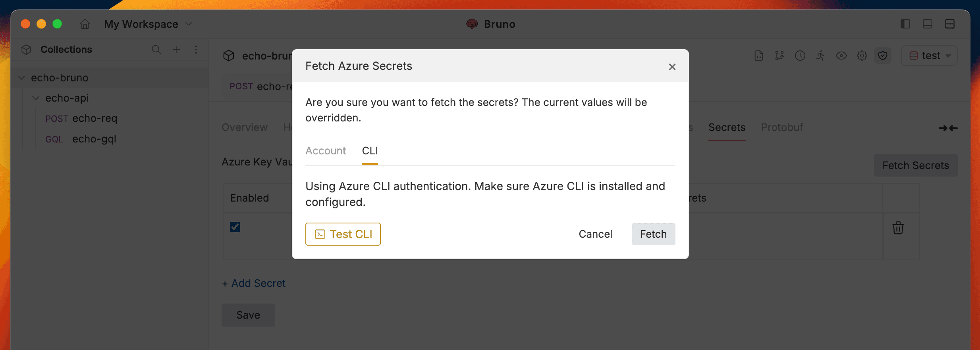Click the runner (run collection) icon
980x350 pixels.
tap(820, 56)
